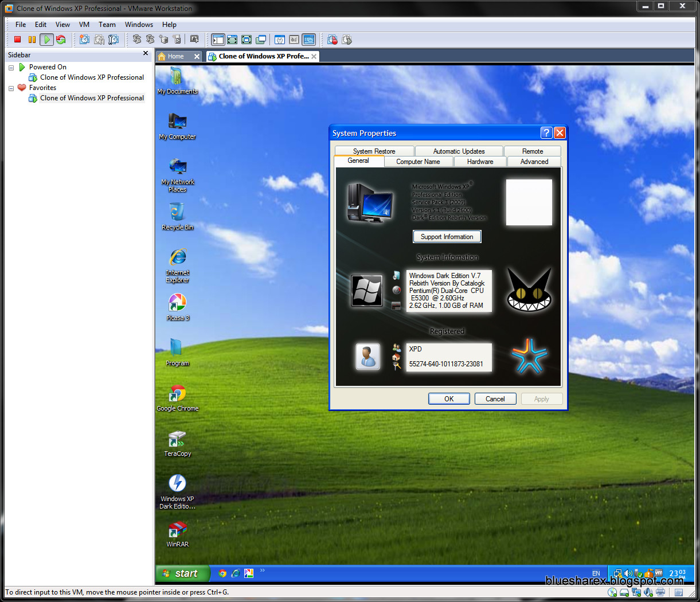700x602 pixels.
Task: Take a snapshot using the toolbar clock icon
Action: [x=85, y=40]
